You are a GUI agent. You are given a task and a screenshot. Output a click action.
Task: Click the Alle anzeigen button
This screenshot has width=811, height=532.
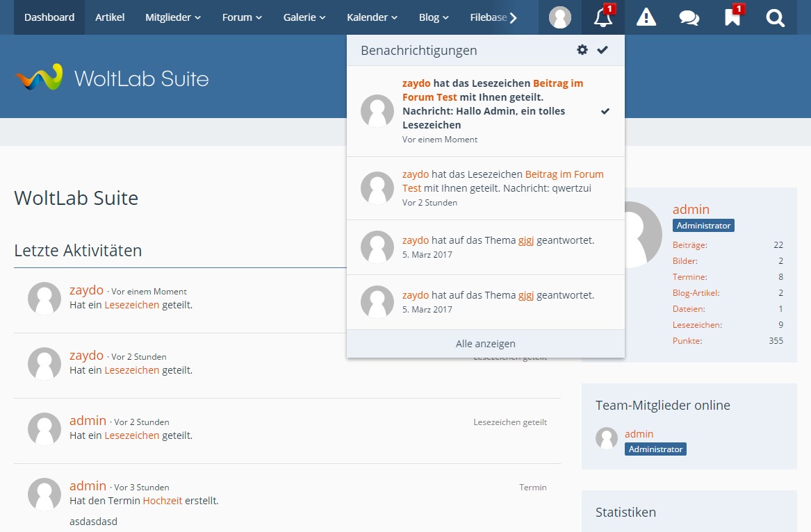click(x=485, y=344)
